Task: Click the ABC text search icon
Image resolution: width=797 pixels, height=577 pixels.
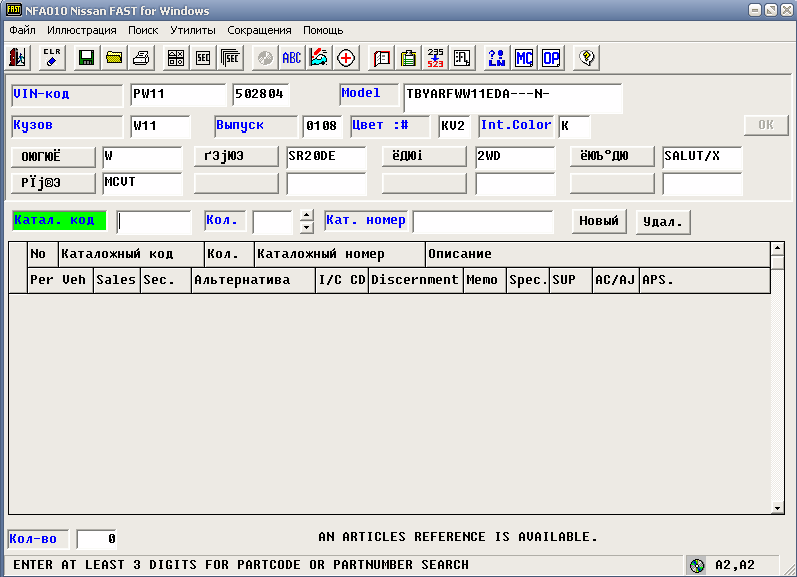Action: click(x=291, y=57)
